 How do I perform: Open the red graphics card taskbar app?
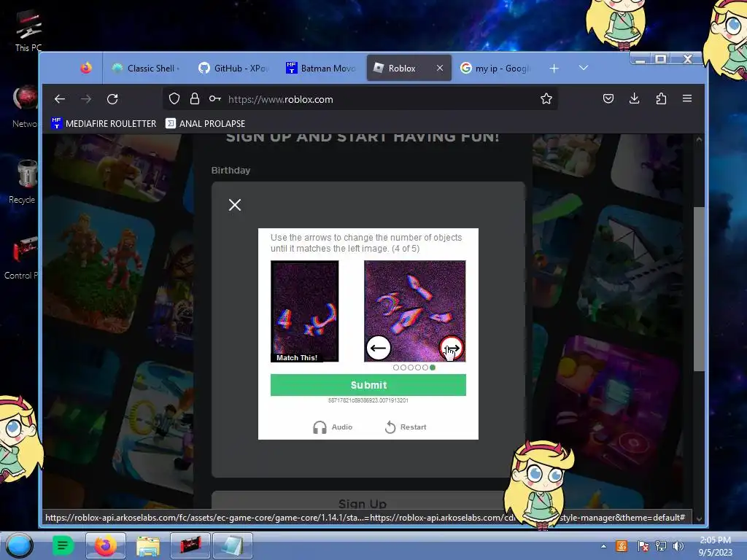tap(190, 545)
